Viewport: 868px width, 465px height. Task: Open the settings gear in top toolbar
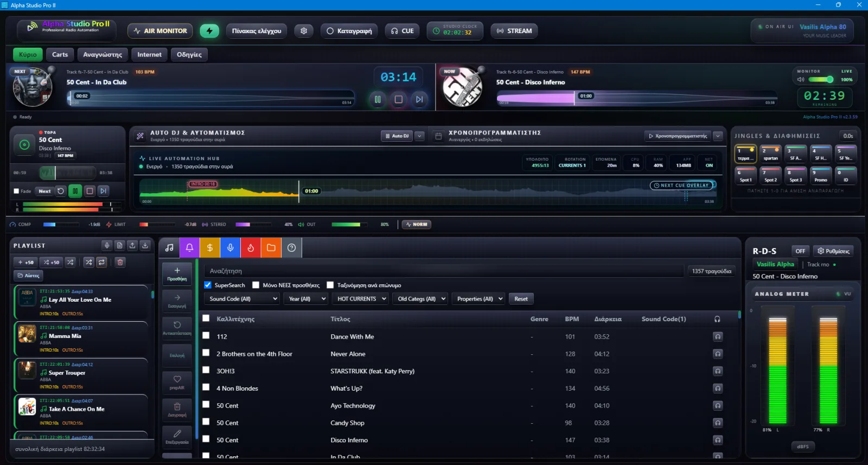[x=304, y=31]
